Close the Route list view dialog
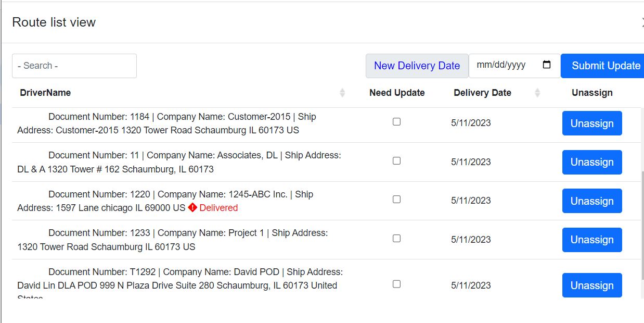This screenshot has width=644, height=323. [x=642, y=22]
